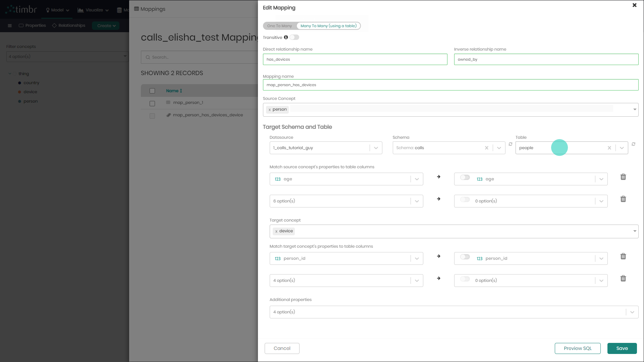Viewport: 644px width, 362px height.
Task: Toggle the Transitive switch
Action: pyautogui.click(x=294, y=38)
